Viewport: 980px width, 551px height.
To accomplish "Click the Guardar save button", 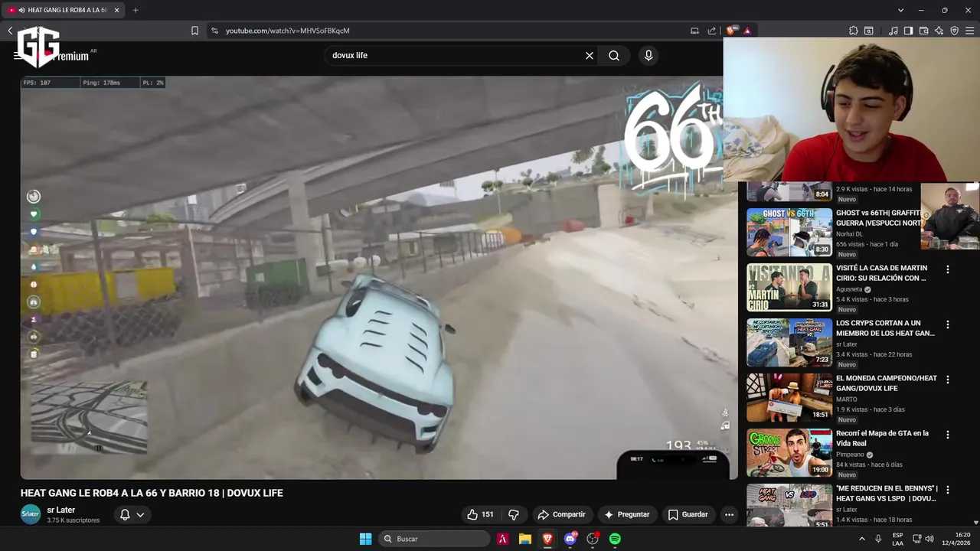I will click(688, 514).
